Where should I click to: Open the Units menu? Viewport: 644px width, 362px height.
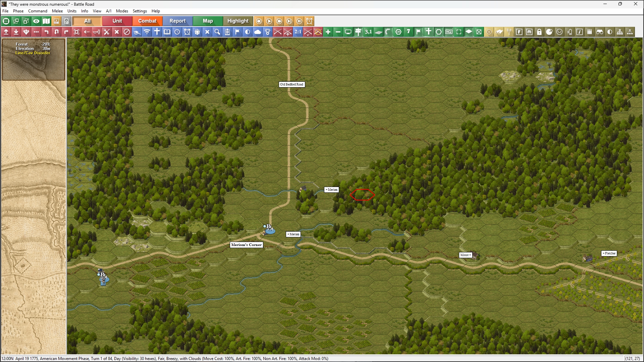tap(72, 11)
